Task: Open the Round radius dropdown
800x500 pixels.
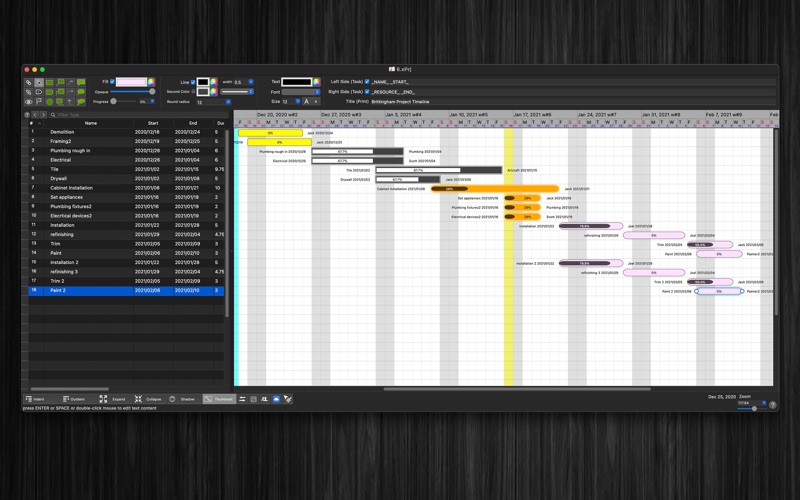Action: coord(228,102)
